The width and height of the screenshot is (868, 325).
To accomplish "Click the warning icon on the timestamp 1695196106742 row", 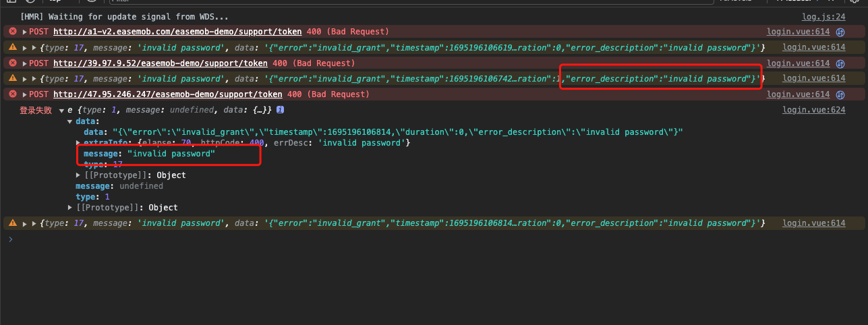I will pos(11,79).
